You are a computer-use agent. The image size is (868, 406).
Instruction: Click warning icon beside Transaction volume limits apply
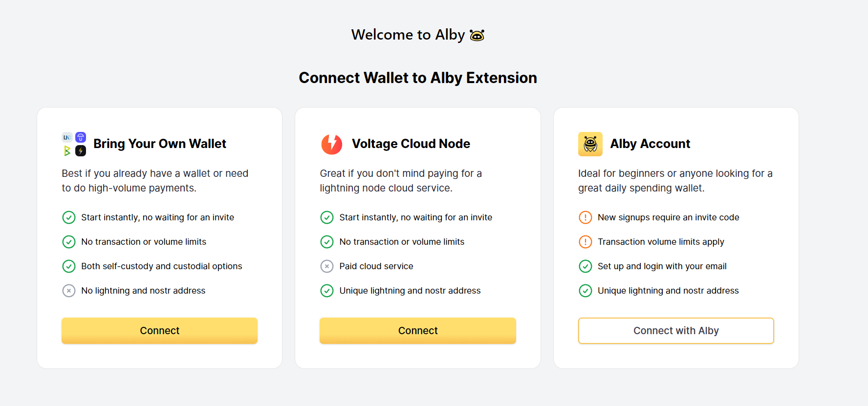tap(585, 242)
